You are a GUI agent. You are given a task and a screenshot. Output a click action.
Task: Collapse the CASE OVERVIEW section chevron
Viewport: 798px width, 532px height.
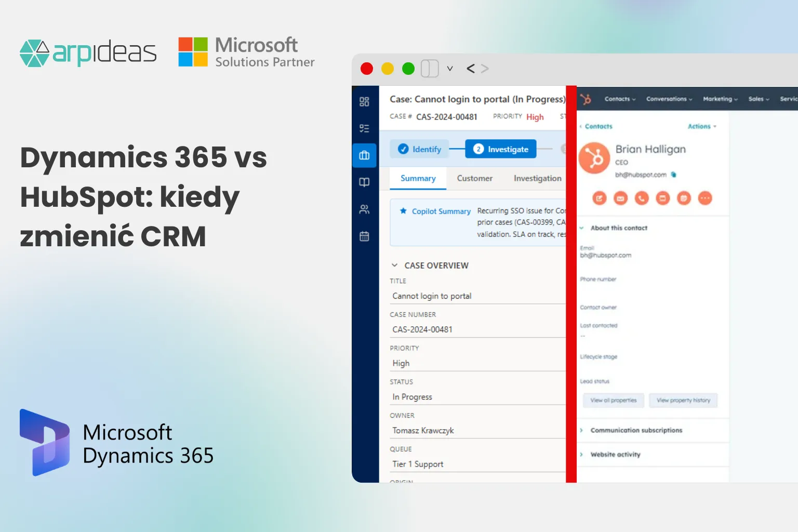pyautogui.click(x=394, y=265)
